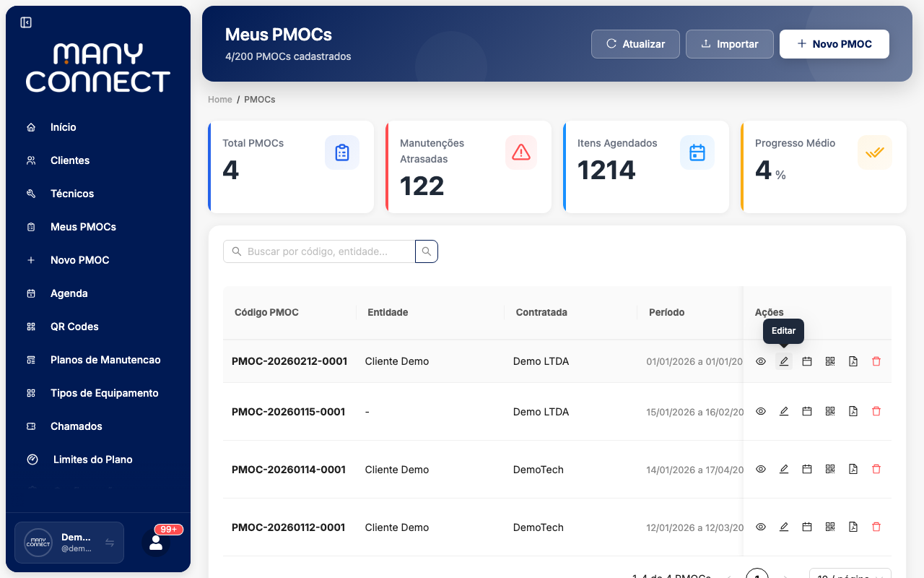Show QR code for PMOC-20260212-0001
The width and height of the screenshot is (924, 578).
pos(830,361)
